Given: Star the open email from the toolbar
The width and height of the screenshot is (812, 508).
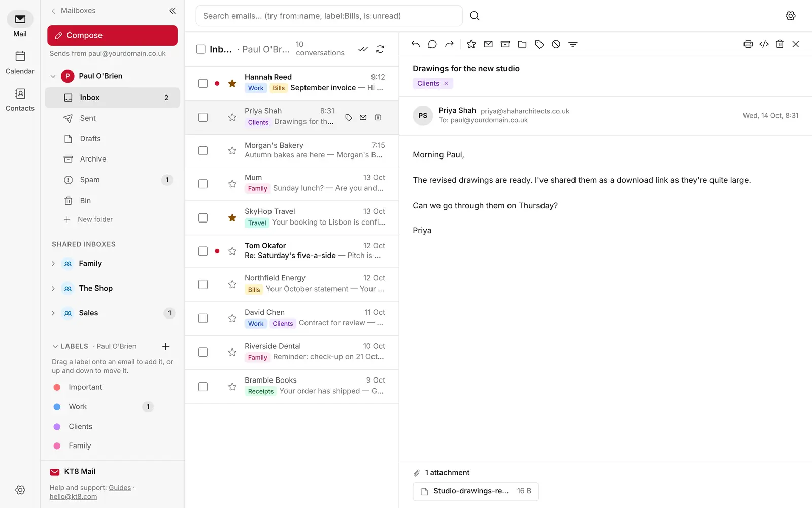Looking at the screenshot, I should click(471, 44).
